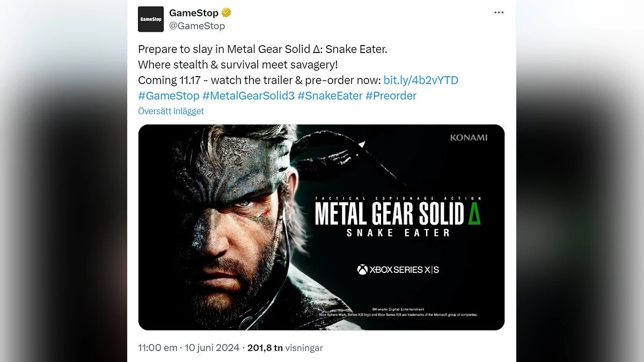Click the METAL GEAR SOLID title text
The height and width of the screenshot is (362, 644).
389,214
